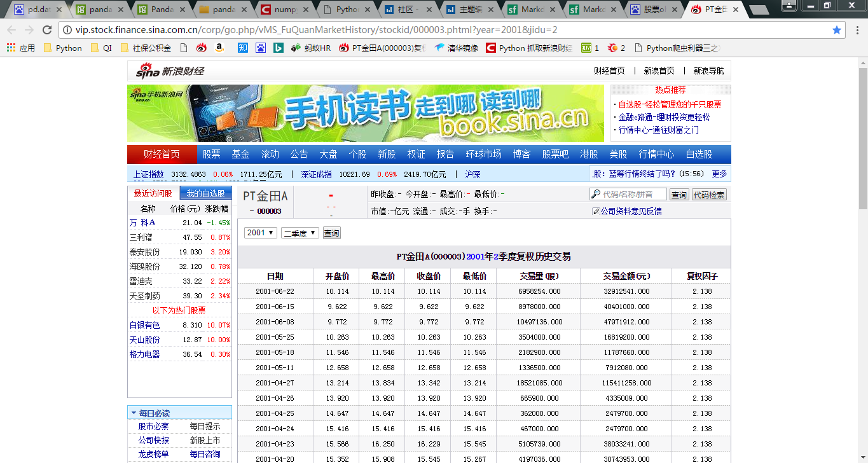Click the browser back arrow
This screenshot has width=868, height=463.
tap(12, 30)
